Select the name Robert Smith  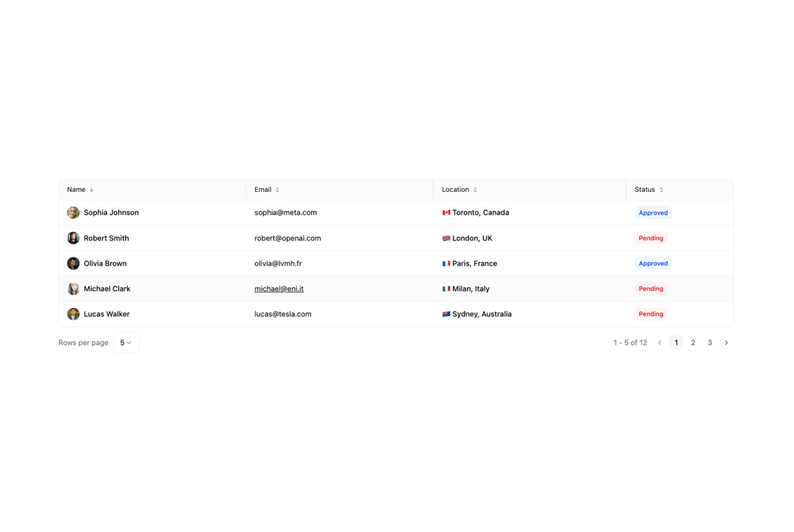(107, 238)
